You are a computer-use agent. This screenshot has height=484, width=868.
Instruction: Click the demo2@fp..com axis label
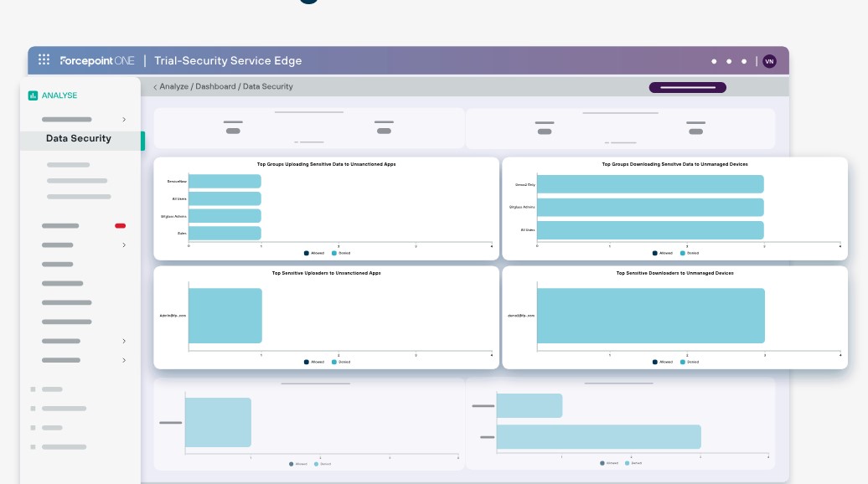tap(521, 316)
